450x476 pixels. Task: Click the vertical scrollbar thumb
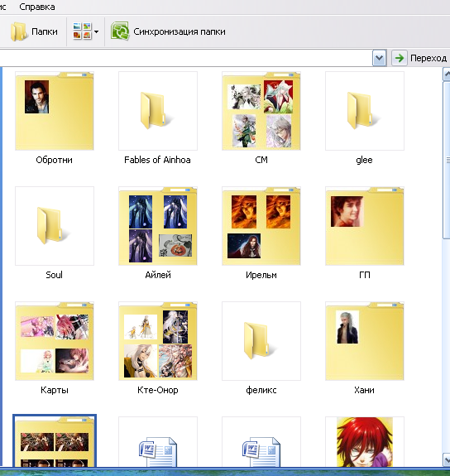tap(447, 160)
